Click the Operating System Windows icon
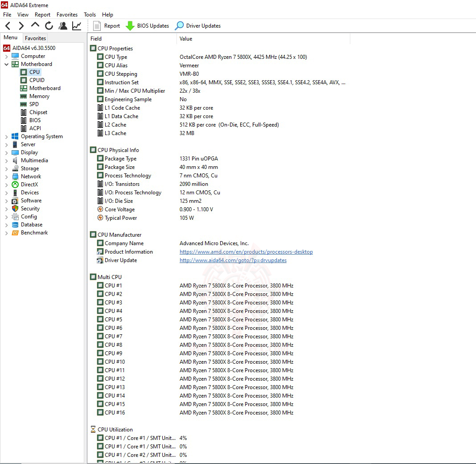The width and height of the screenshot is (476, 464). coord(15,136)
